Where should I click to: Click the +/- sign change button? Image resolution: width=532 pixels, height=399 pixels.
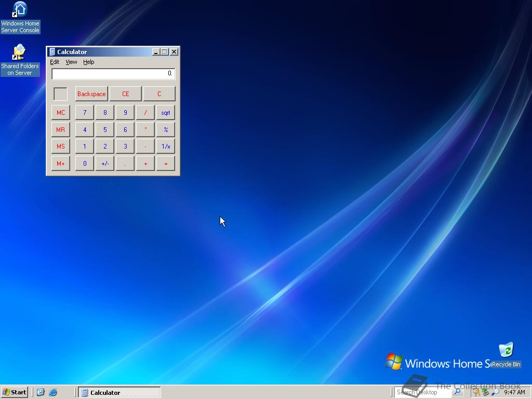point(105,164)
